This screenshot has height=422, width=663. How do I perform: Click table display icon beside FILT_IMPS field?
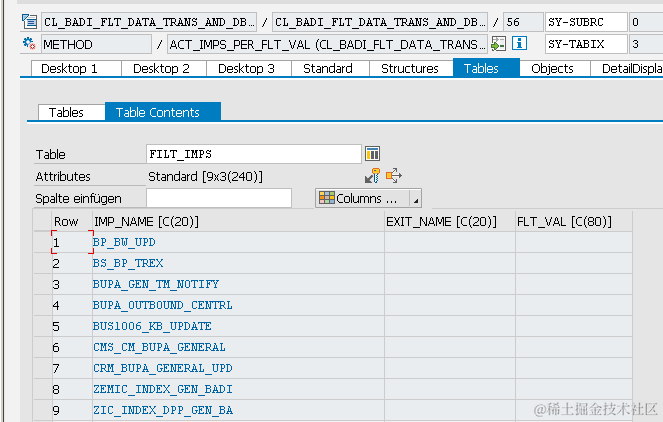(x=372, y=153)
